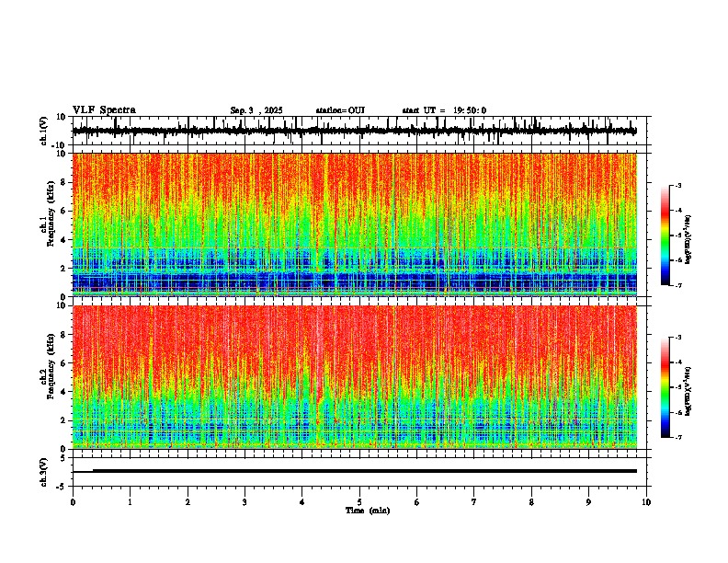Click the "ch.3(V)" axis label
The width and height of the screenshot is (728, 563).
pos(44,473)
